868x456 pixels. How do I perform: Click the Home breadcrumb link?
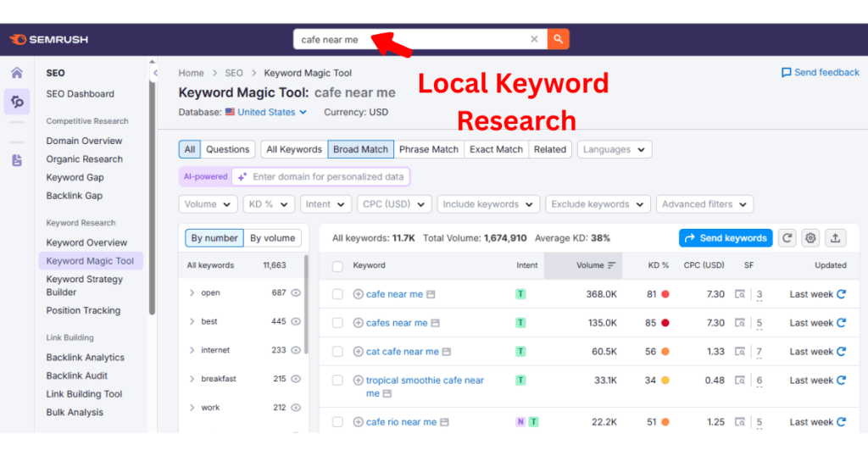tap(191, 73)
